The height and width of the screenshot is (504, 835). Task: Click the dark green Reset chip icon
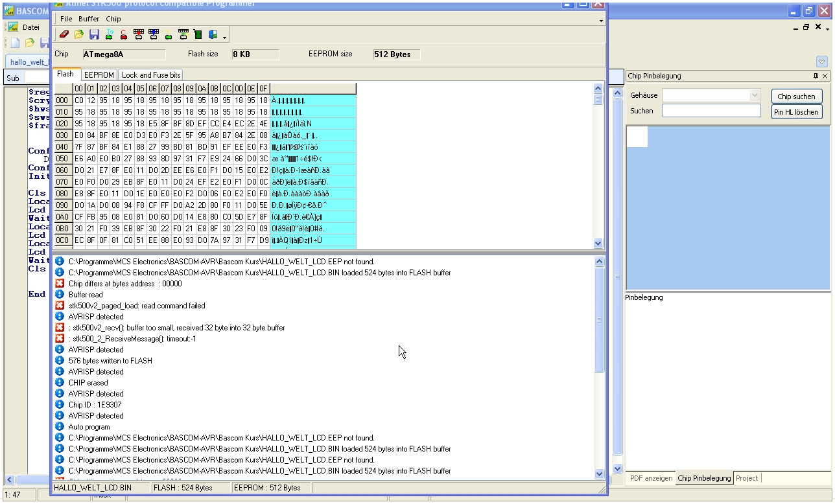click(x=198, y=34)
